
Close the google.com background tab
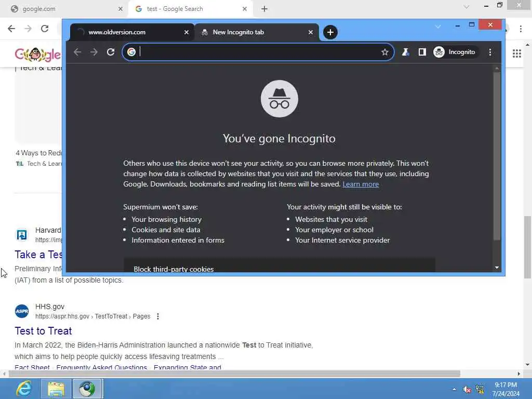point(120,9)
